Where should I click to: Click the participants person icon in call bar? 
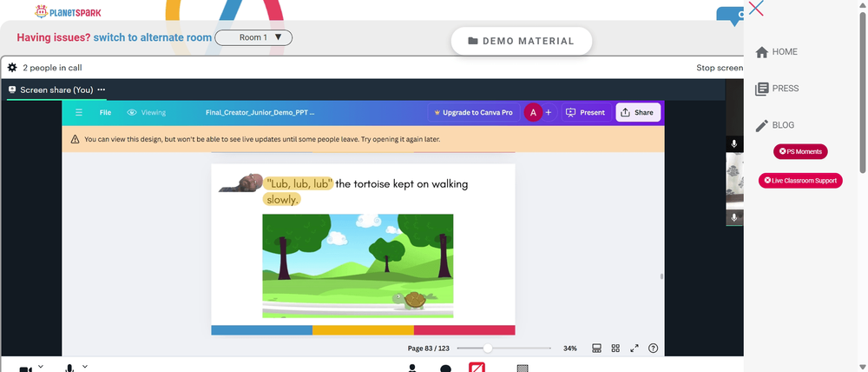(x=411, y=369)
